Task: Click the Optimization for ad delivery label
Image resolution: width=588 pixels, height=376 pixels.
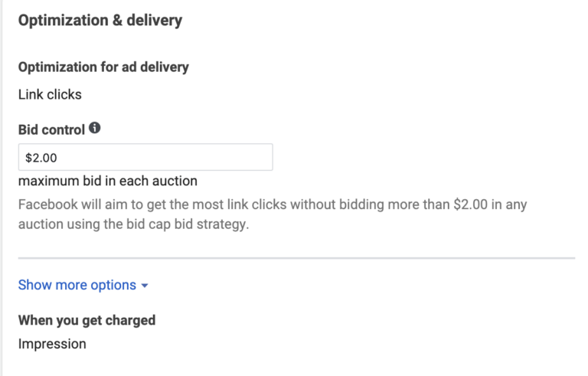Action: pos(103,67)
